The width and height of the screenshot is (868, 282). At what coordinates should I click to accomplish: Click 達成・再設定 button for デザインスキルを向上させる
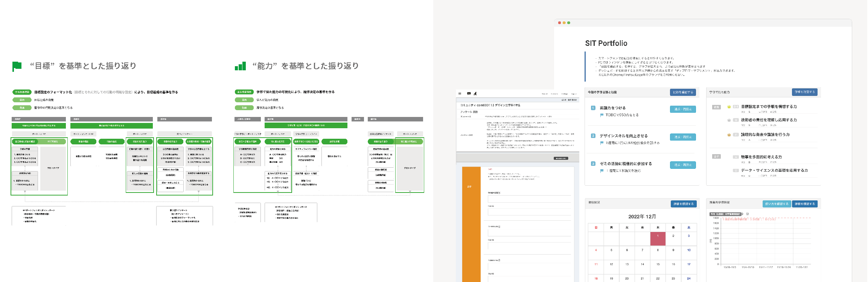coord(683,137)
